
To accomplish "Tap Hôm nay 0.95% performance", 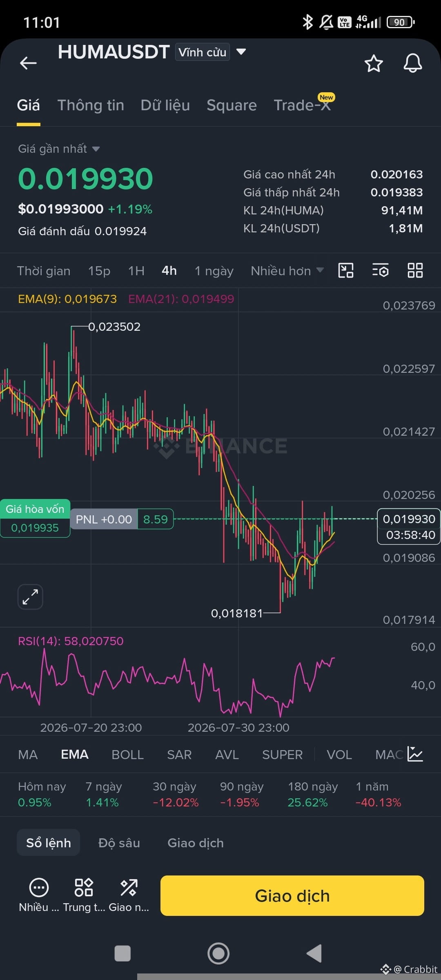I will click(42, 794).
